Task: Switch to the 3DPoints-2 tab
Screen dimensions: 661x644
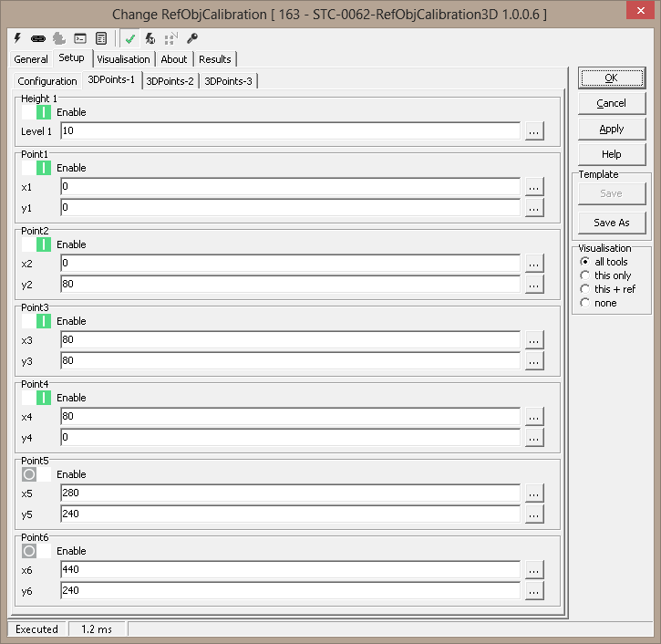Action: [x=170, y=81]
